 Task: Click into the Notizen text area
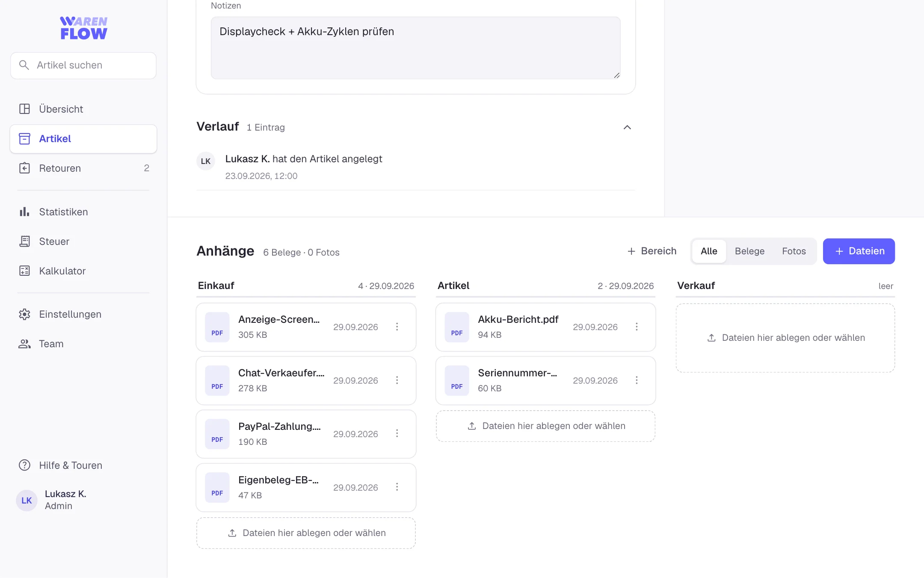click(415, 48)
